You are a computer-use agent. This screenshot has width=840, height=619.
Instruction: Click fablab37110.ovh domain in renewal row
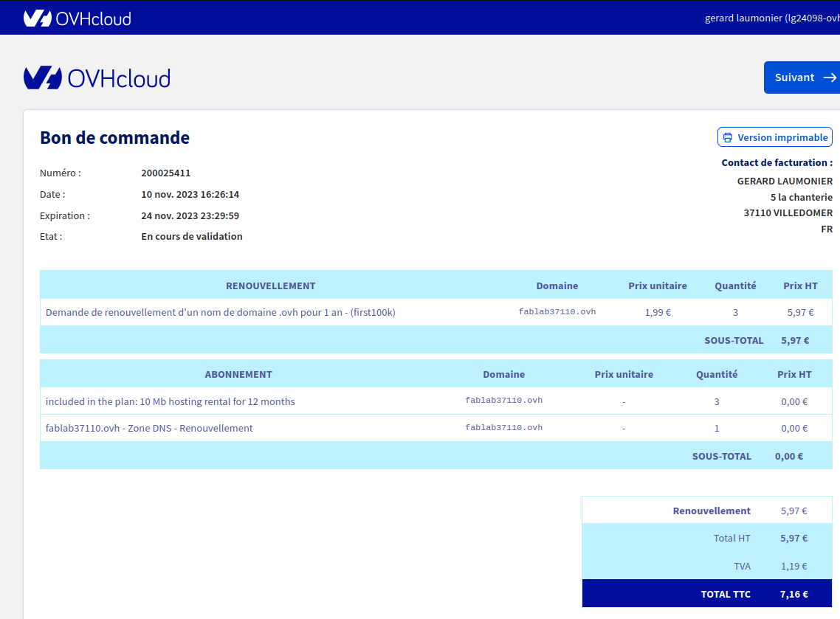point(557,312)
